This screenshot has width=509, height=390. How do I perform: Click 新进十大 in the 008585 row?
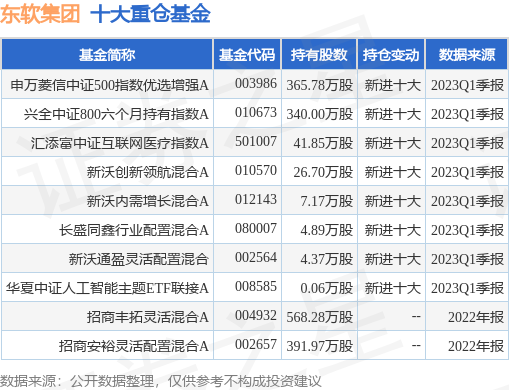click(x=392, y=288)
